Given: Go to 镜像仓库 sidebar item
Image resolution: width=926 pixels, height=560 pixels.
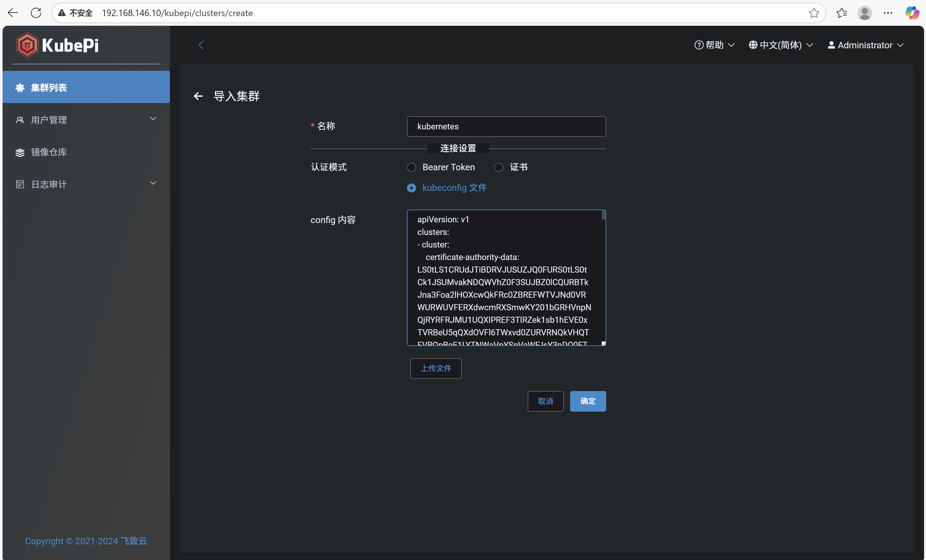Looking at the screenshot, I should [x=49, y=152].
